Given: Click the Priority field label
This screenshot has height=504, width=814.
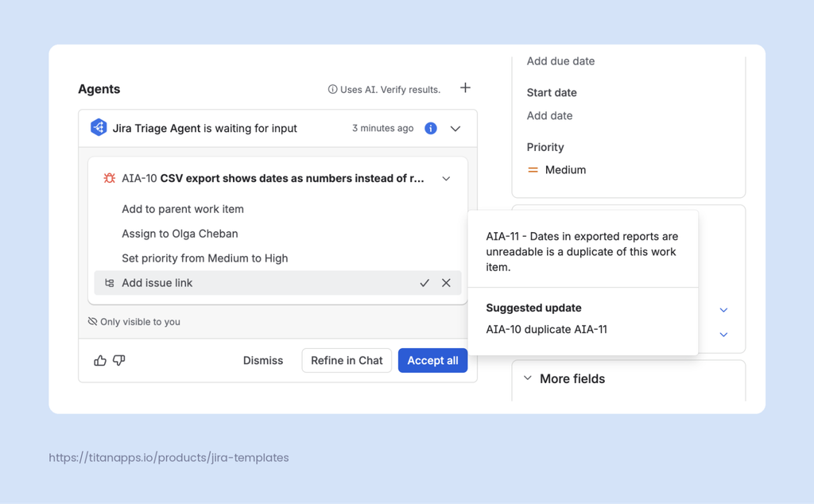Looking at the screenshot, I should [545, 147].
